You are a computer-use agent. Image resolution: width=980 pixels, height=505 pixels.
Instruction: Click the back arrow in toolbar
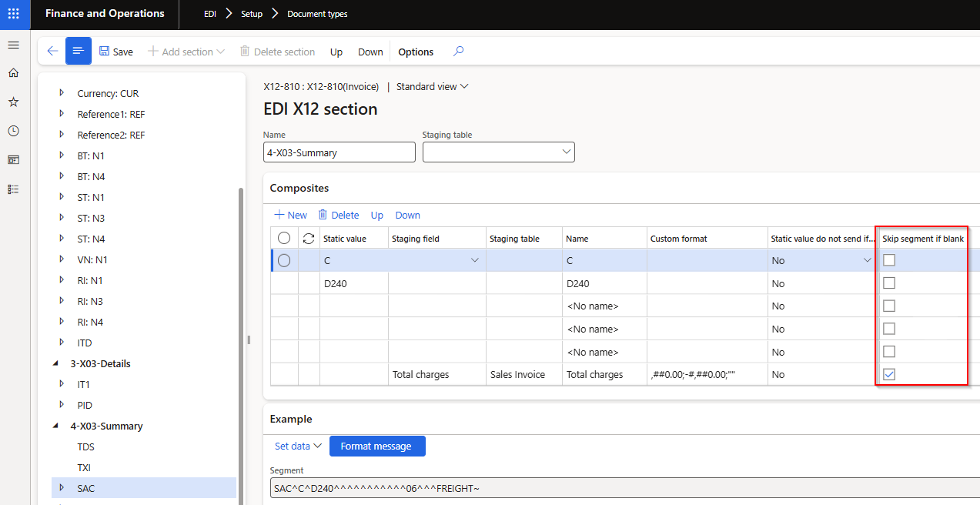click(x=52, y=52)
